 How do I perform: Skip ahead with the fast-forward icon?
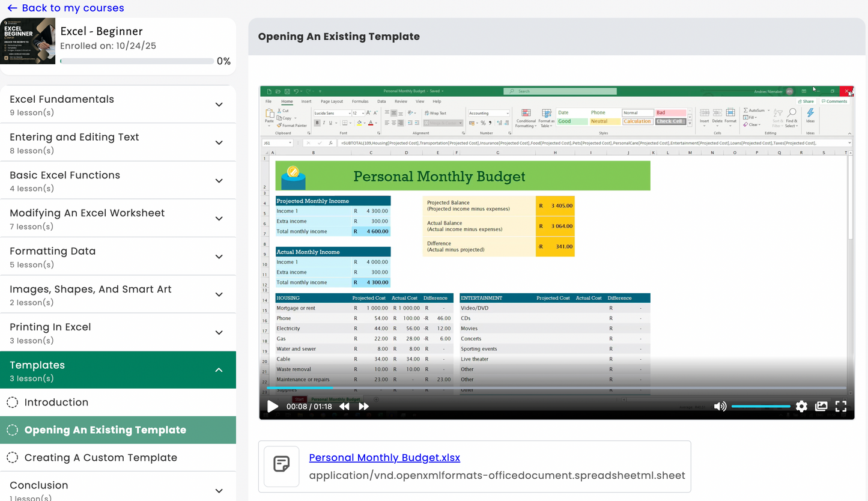click(364, 406)
